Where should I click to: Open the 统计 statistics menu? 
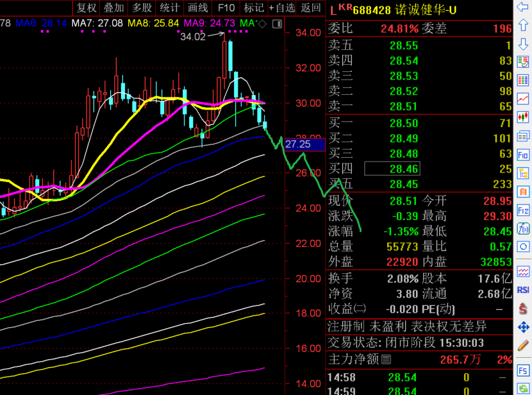point(170,8)
